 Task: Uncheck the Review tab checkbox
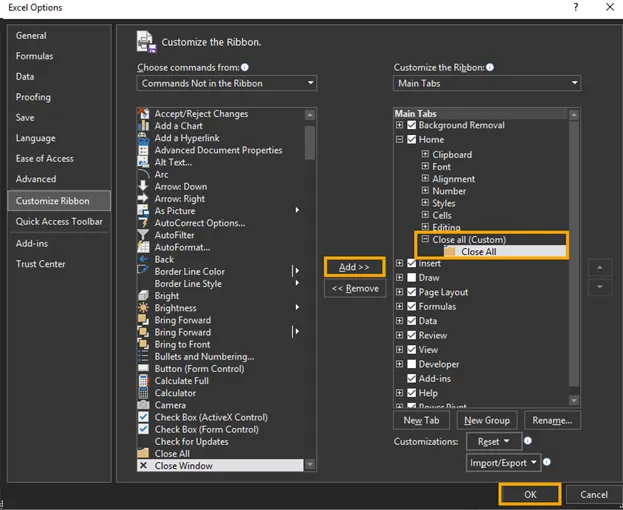(412, 335)
